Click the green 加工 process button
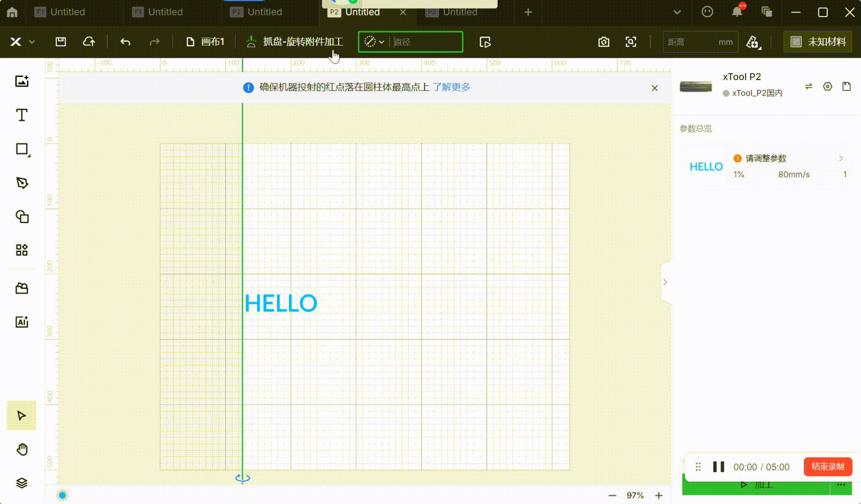Image resolution: width=861 pixels, height=504 pixels. [x=756, y=485]
